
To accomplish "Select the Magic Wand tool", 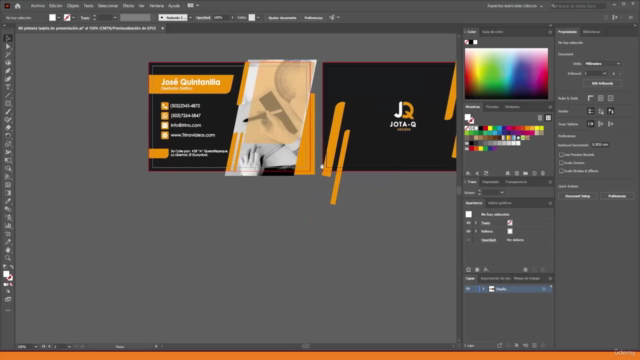I will click(x=8, y=55).
